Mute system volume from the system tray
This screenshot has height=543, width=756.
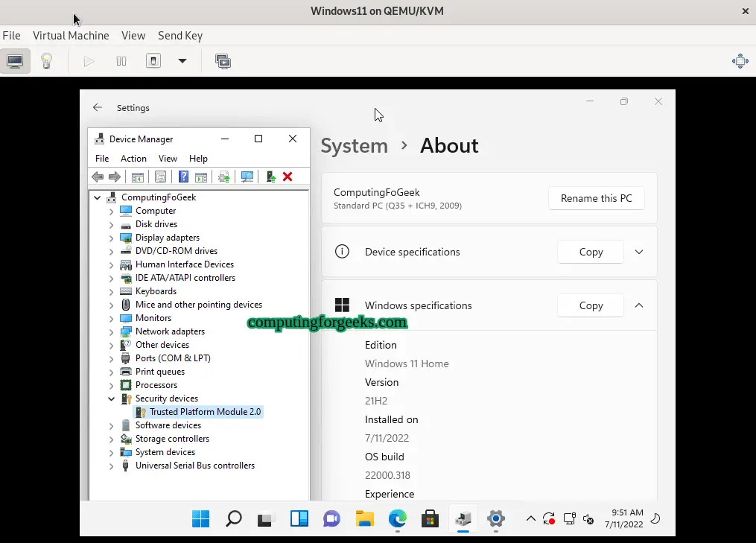coord(589,519)
